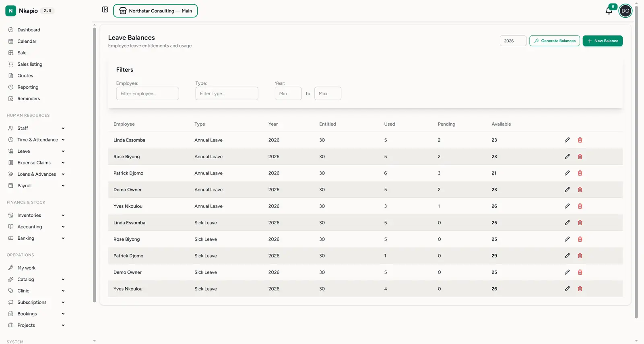Click the main page vertical scrollbar
644x344 pixels.
[x=636, y=162]
